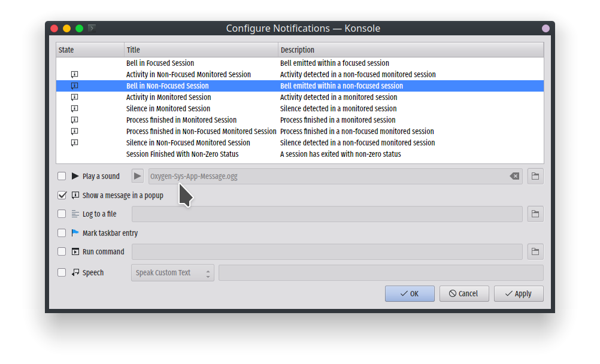Sort the list by the Title column header

click(x=201, y=50)
